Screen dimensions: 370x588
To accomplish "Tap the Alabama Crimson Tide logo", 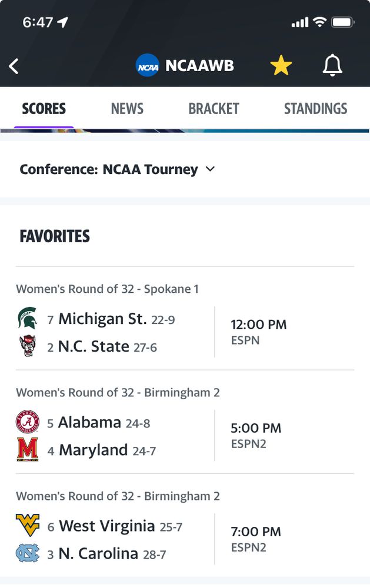I will tap(28, 422).
